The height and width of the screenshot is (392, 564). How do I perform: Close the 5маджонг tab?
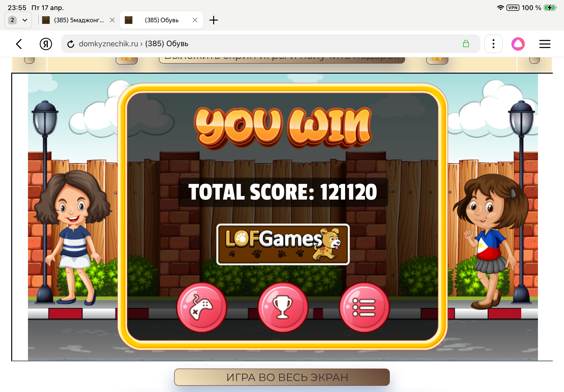click(x=112, y=20)
